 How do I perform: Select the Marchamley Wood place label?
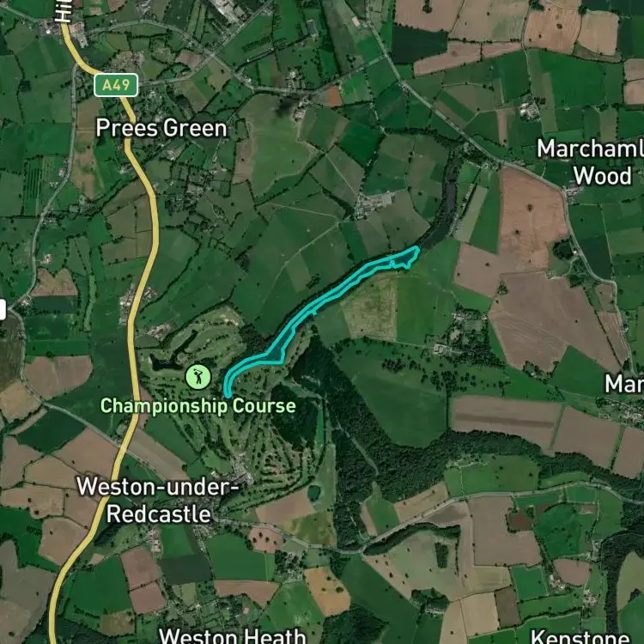591,162
